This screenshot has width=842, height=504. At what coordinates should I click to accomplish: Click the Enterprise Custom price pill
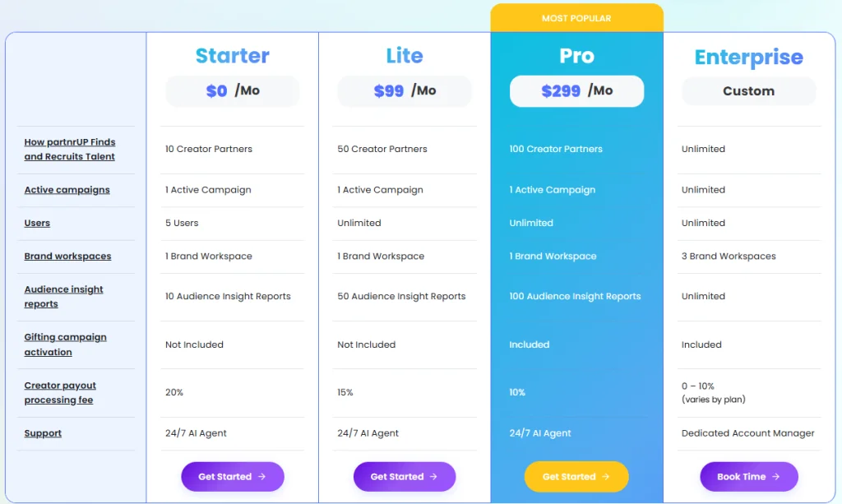coord(748,91)
